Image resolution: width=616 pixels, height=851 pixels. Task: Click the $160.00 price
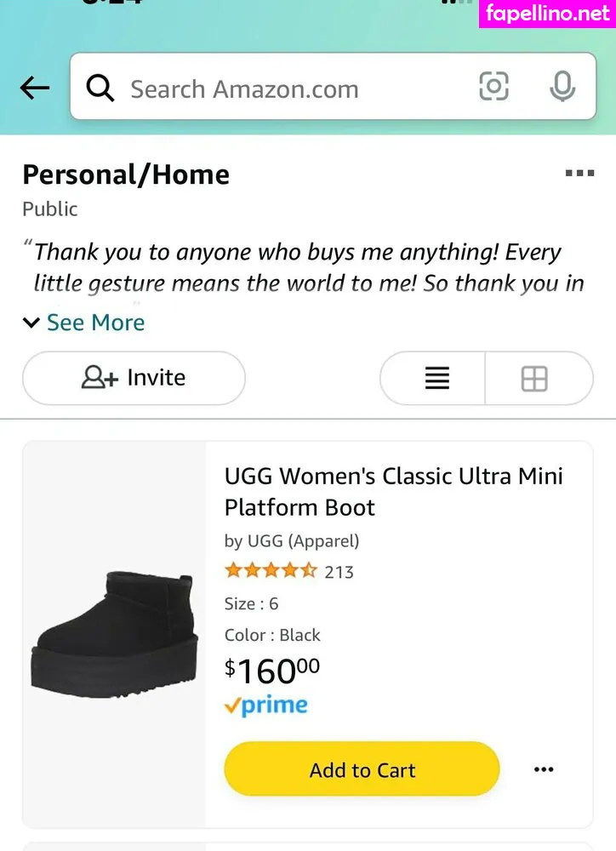click(272, 671)
